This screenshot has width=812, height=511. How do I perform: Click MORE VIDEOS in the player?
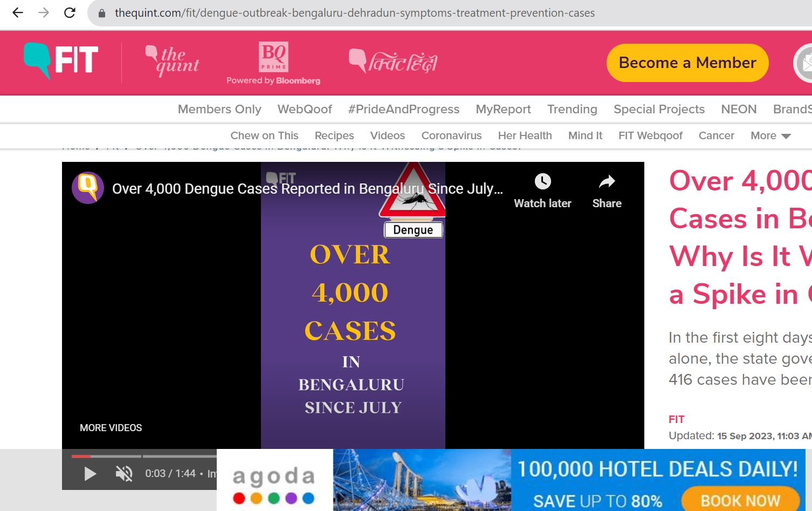point(111,428)
